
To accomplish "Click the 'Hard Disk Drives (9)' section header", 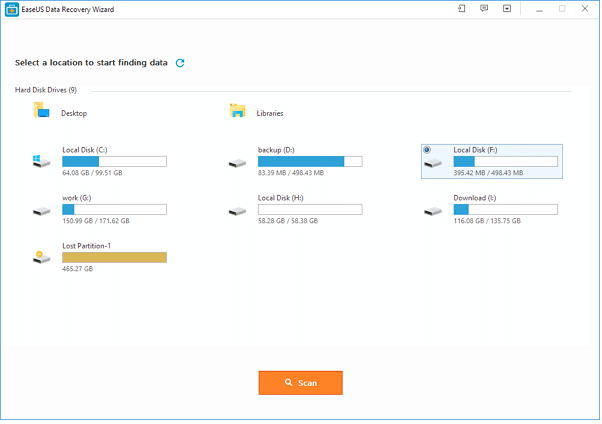I will [x=46, y=90].
